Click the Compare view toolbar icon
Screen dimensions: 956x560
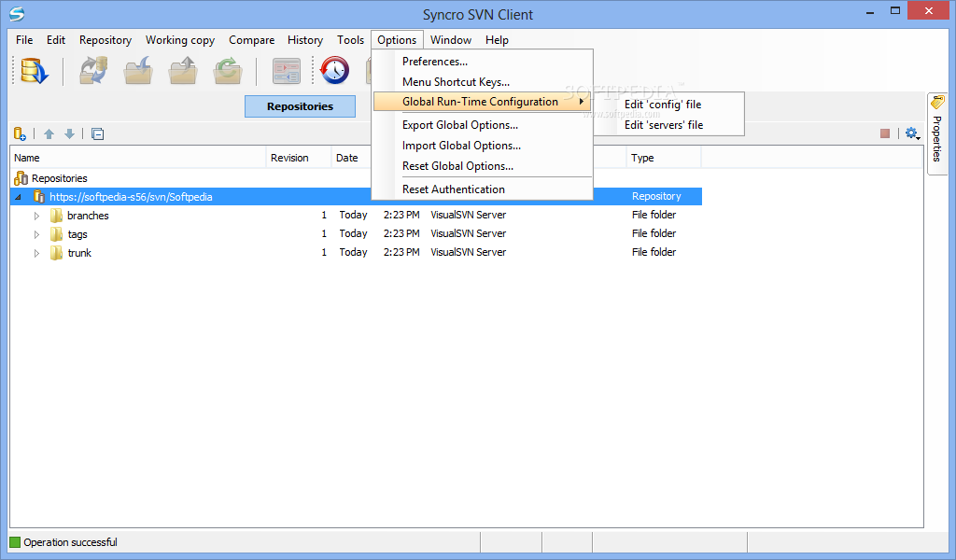tap(286, 71)
